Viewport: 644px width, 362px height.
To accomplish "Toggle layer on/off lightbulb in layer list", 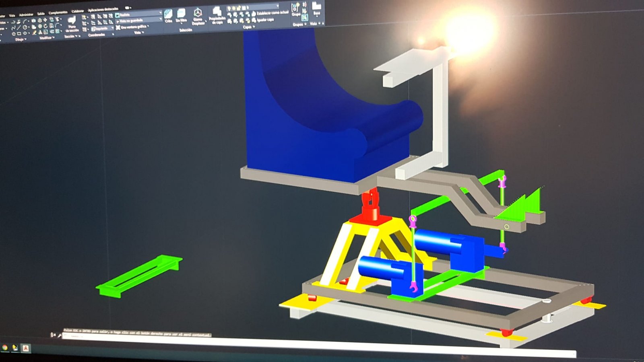I will click(x=229, y=8).
